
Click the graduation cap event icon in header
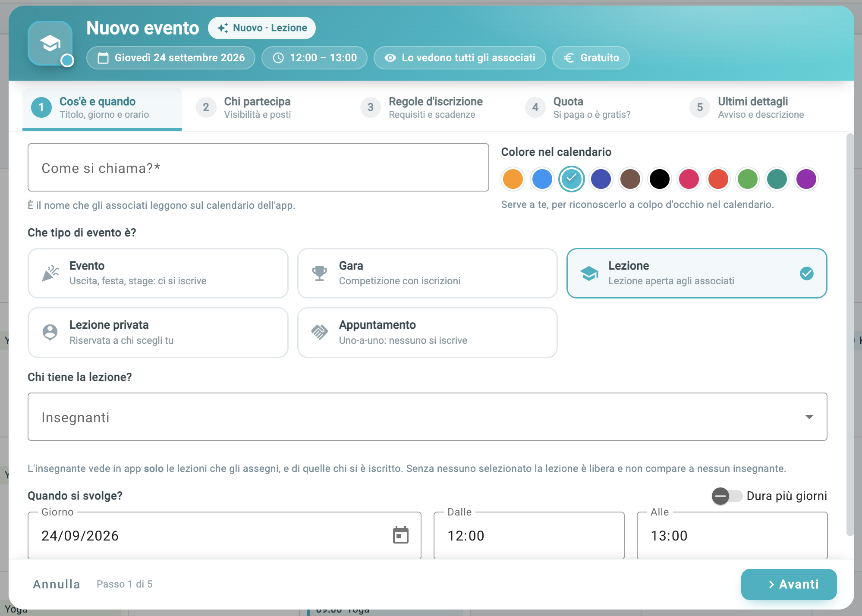50,43
